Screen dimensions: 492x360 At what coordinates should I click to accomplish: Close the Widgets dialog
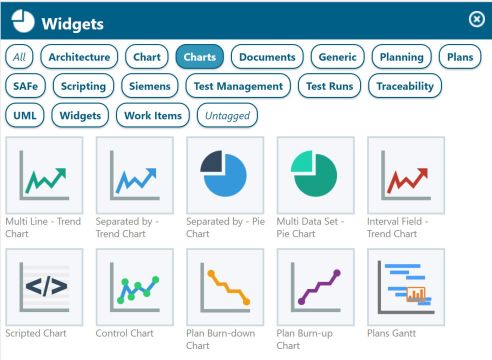coord(477,19)
